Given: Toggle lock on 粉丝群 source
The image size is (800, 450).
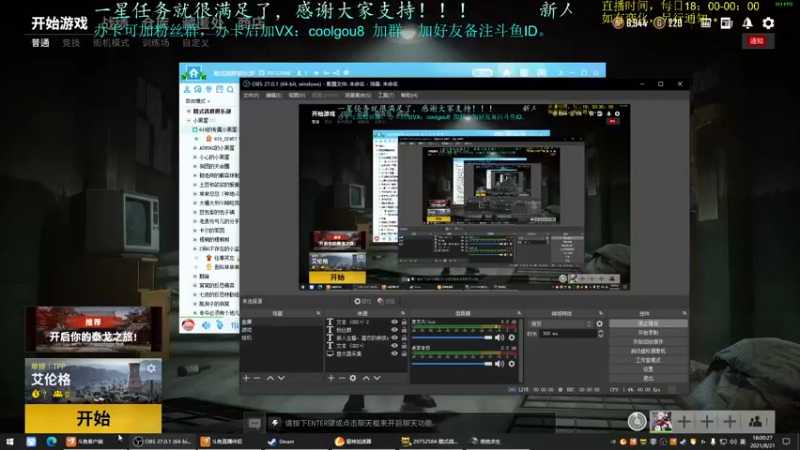Looking at the screenshot, I should click(404, 330).
